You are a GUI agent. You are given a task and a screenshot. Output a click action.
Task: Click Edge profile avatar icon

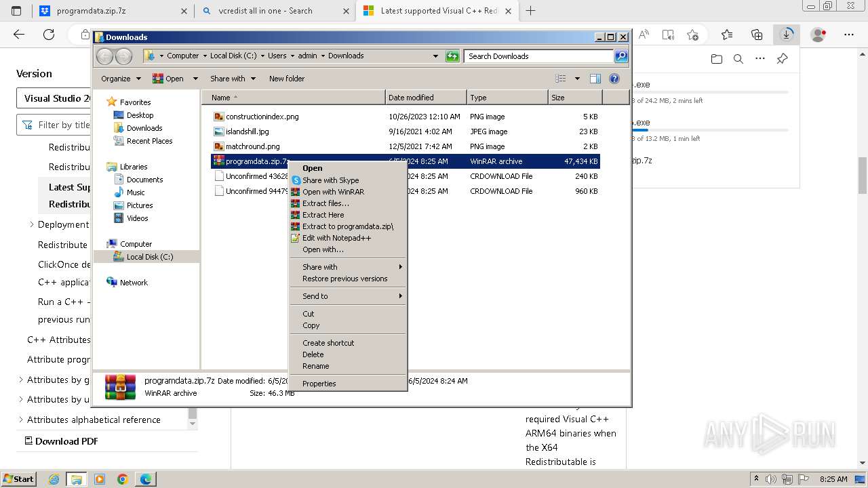[818, 35]
